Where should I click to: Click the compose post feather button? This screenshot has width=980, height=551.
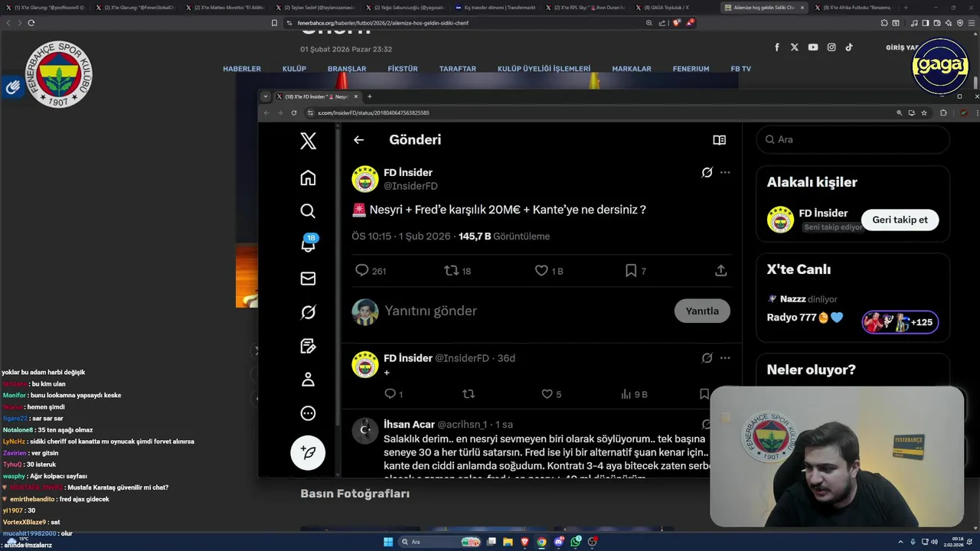(308, 452)
